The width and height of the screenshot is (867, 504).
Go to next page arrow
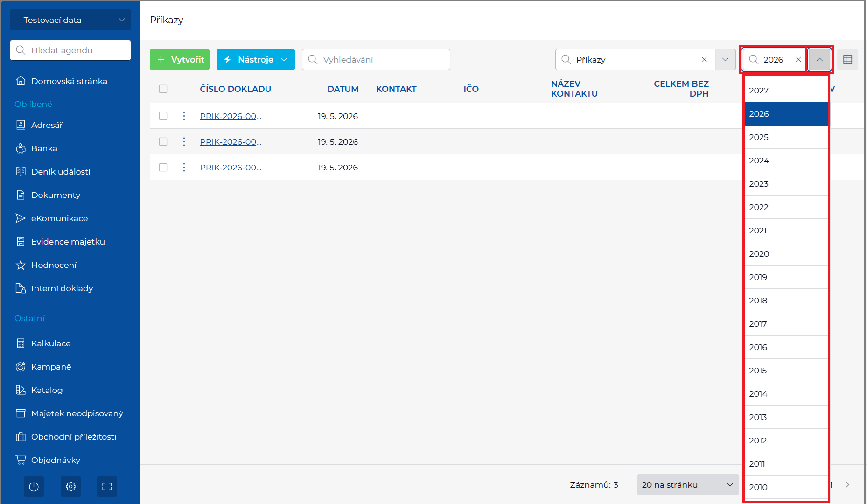click(847, 485)
